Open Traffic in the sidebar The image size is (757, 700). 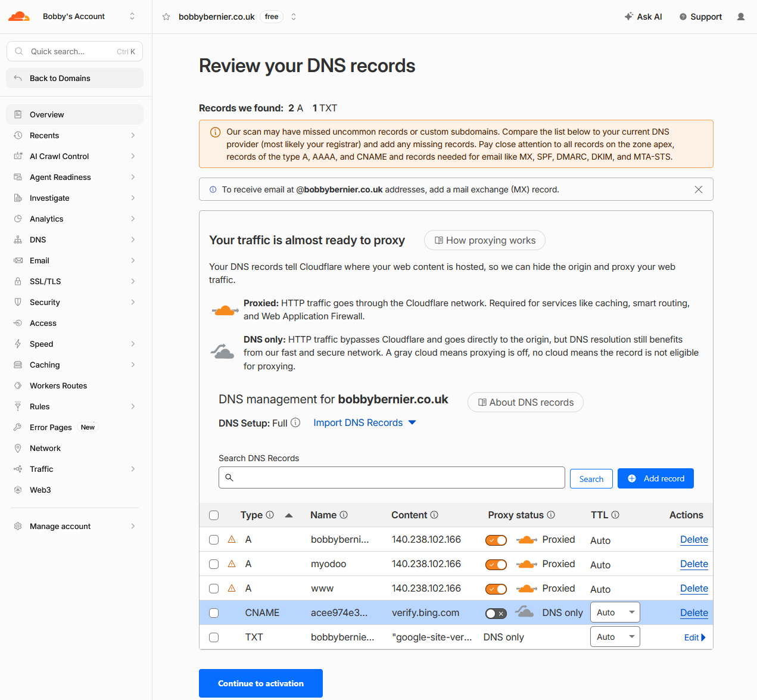click(x=74, y=469)
